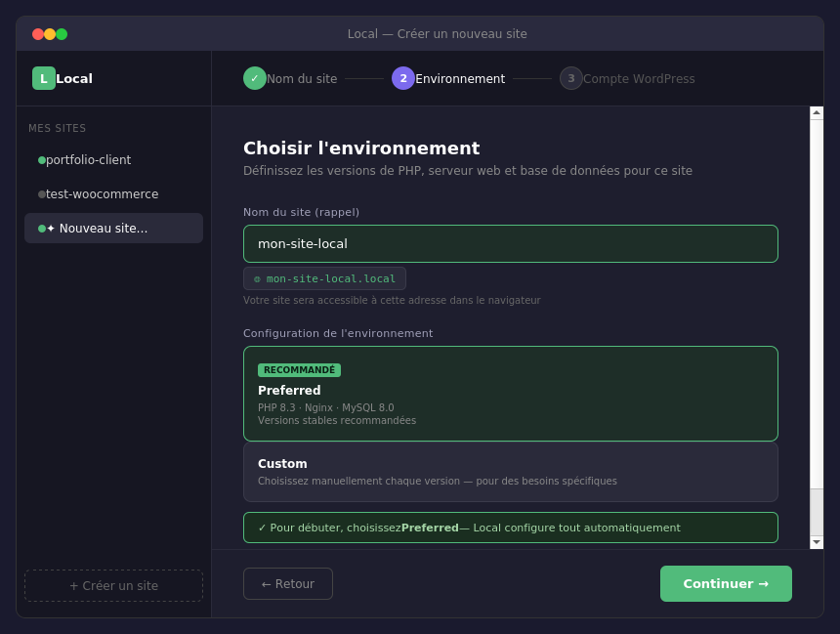Click the scrollbar down arrow
The width and height of the screenshot is (840, 634).
tap(817, 542)
